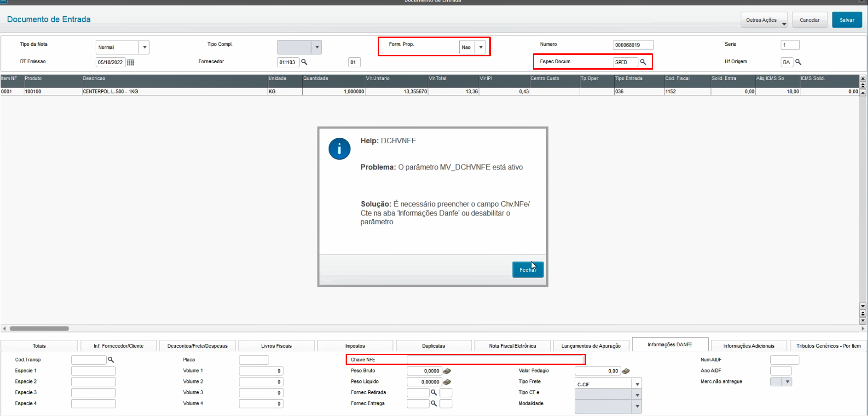868x416 pixels.
Task: Click product code 100100 cell
Action: pyautogui.click(x=53, y=91)
